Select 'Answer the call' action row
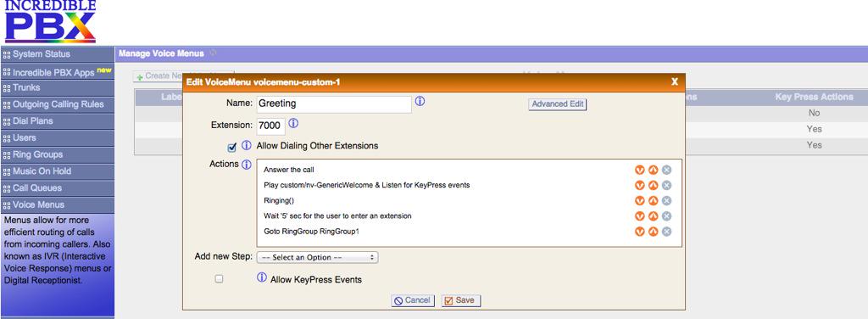868x319 pixels. [x=469, y=170]
